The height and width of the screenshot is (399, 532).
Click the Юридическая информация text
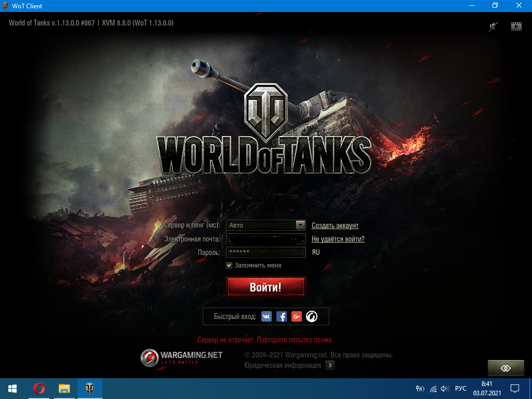click(x=282, y=365)
